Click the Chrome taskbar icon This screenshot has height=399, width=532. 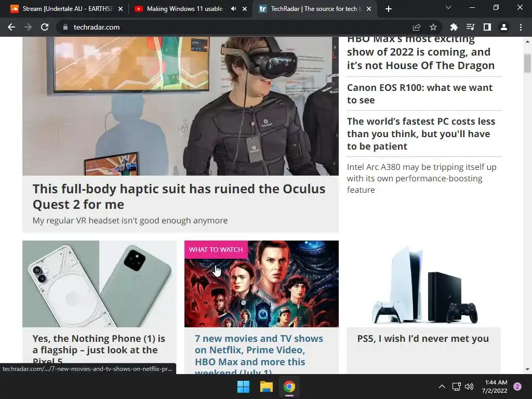coord(289,387)
